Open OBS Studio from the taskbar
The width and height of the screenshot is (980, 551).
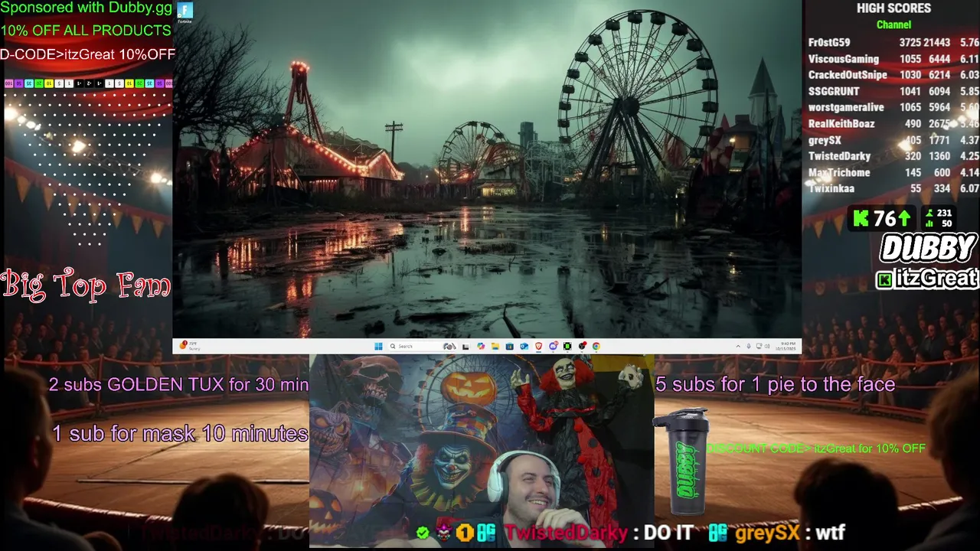582,346
